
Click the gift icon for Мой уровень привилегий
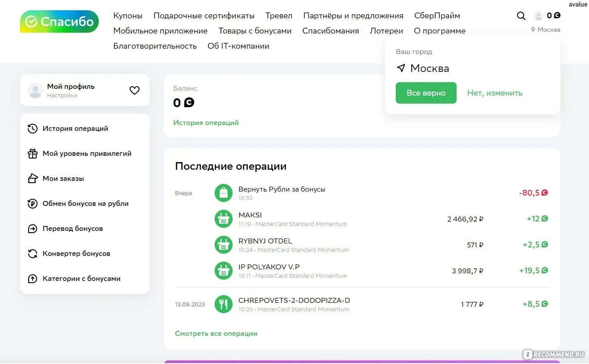tap(33, 154)
